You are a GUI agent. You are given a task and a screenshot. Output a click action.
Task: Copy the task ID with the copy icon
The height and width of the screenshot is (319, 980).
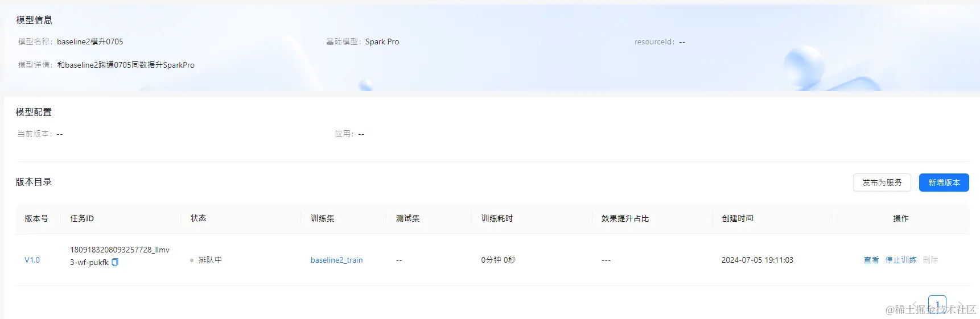pyautogui.click(x=115, y=262)
